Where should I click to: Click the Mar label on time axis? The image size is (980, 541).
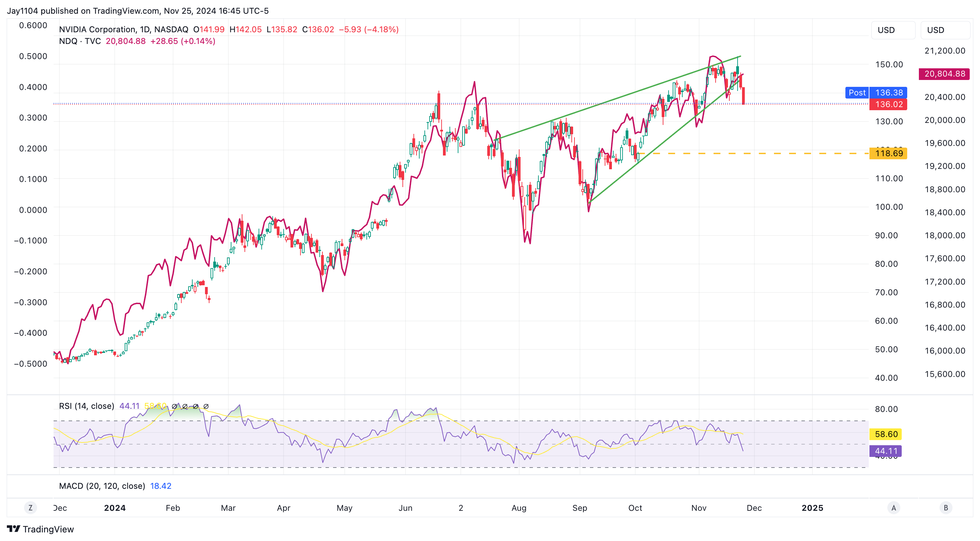228,508
